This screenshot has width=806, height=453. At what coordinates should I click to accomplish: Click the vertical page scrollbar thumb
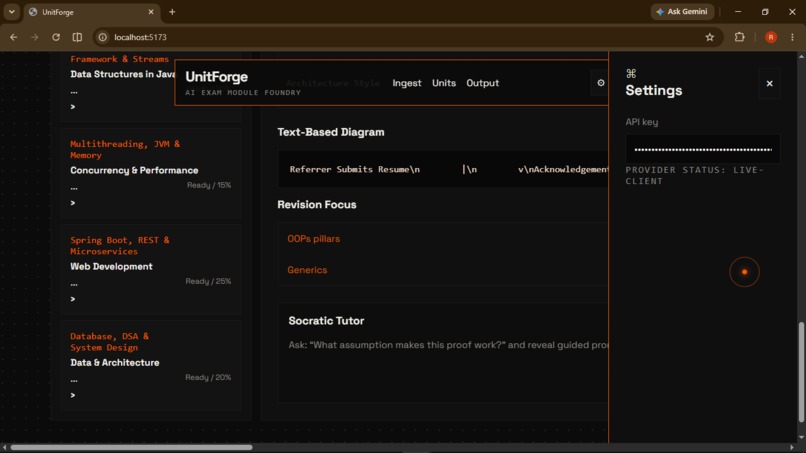pyautogui.click(x=801, y=372)
